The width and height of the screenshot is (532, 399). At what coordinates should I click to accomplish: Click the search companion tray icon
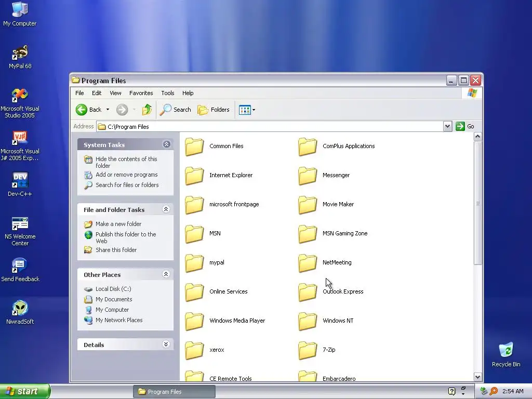click(494, 391)
